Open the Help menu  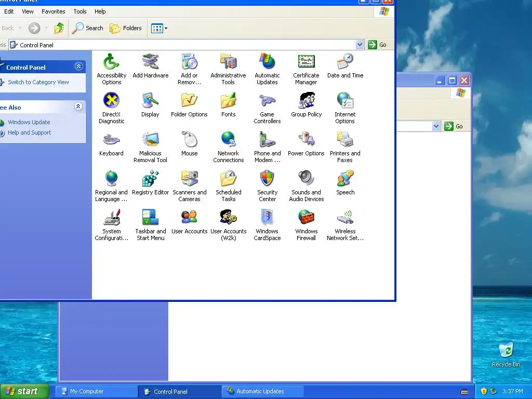100,11
